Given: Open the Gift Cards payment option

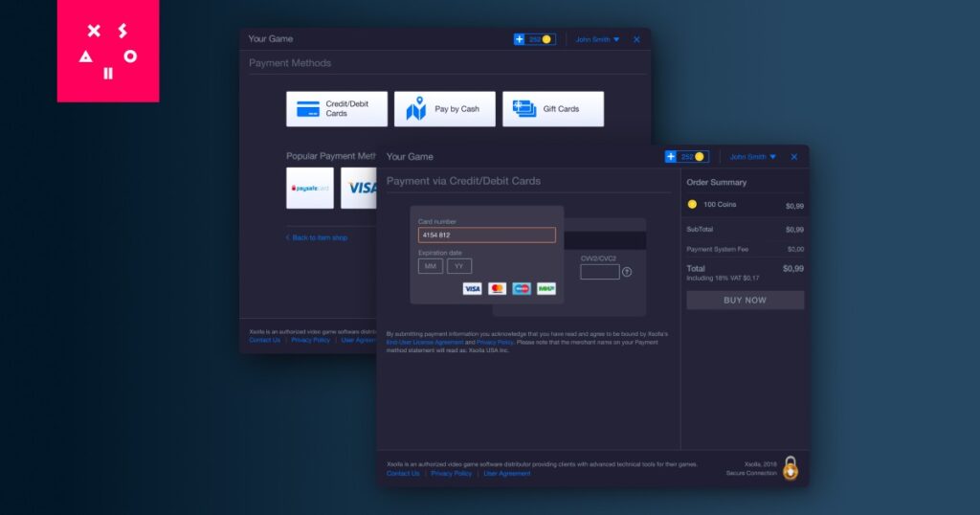Looking at the screenshot, I should (x=553, y=109).
